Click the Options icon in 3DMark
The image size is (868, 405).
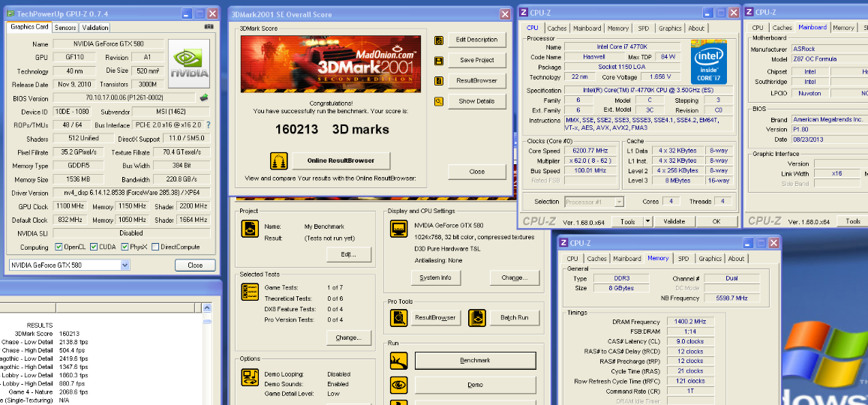click(x=250, y=376)
